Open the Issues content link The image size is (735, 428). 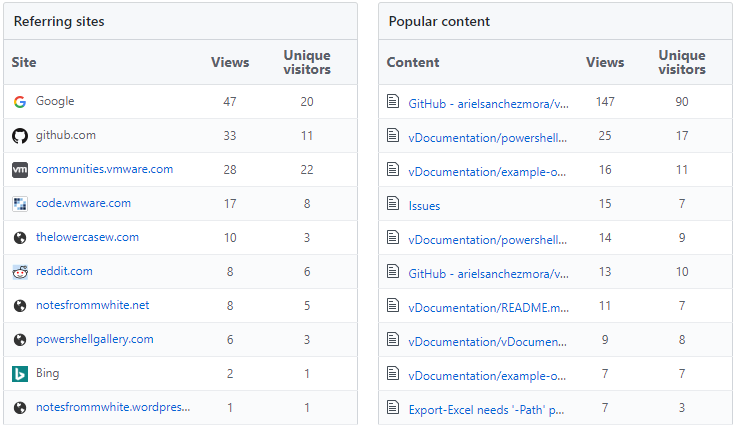[424, 206]
